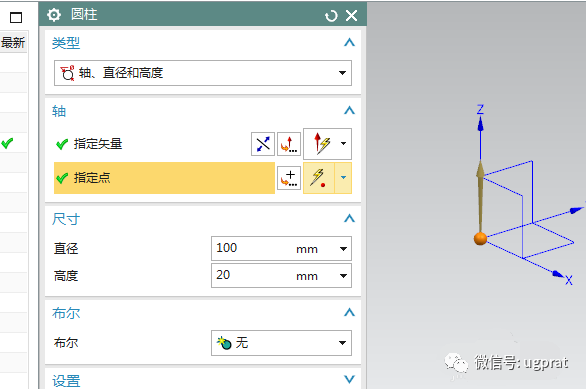Open the 布尔 dropdown showing 无
Viewport: 586px width, 389px height.
(x=281, y=343)
